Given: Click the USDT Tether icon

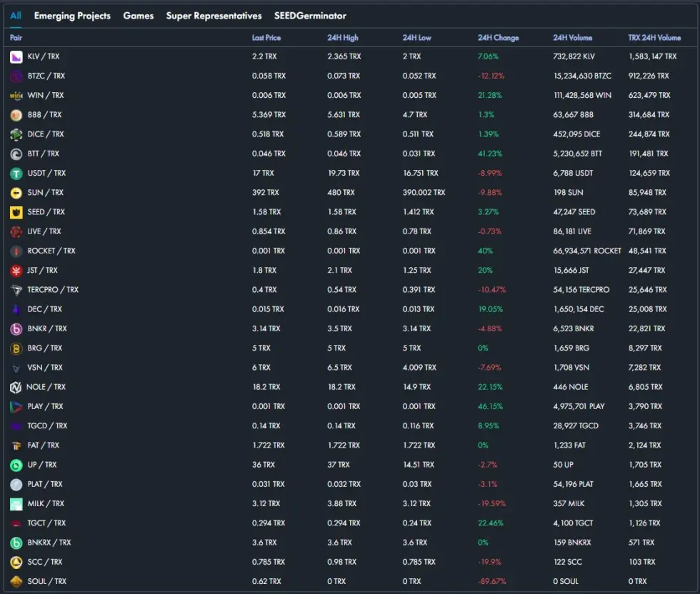Looking at the screenshot, I should coord(16,173).
